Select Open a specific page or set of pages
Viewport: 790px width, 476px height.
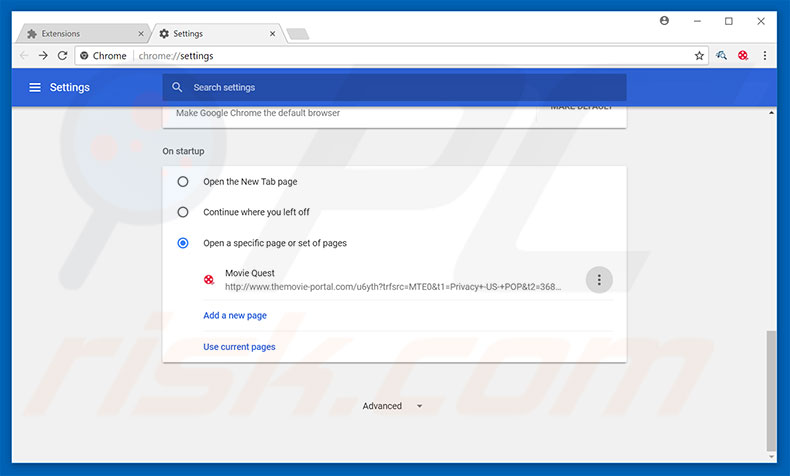(183, 243)
